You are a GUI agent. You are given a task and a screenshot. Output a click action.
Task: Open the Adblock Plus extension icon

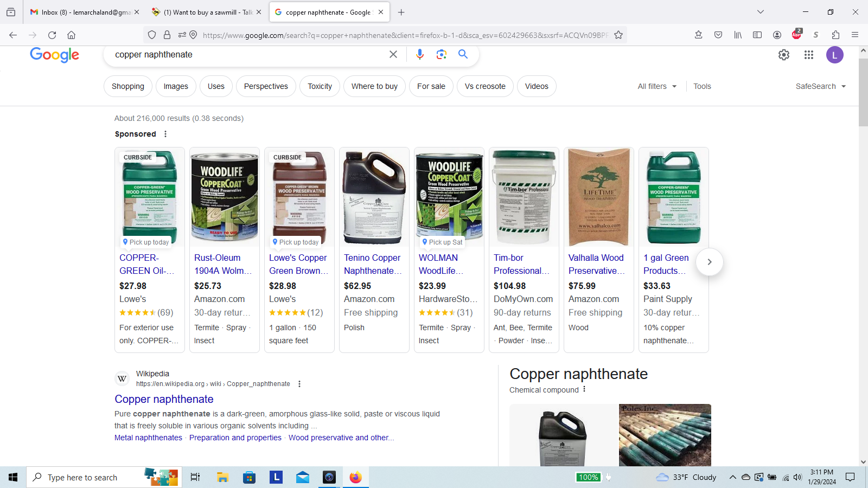click(x=796, y=34)
